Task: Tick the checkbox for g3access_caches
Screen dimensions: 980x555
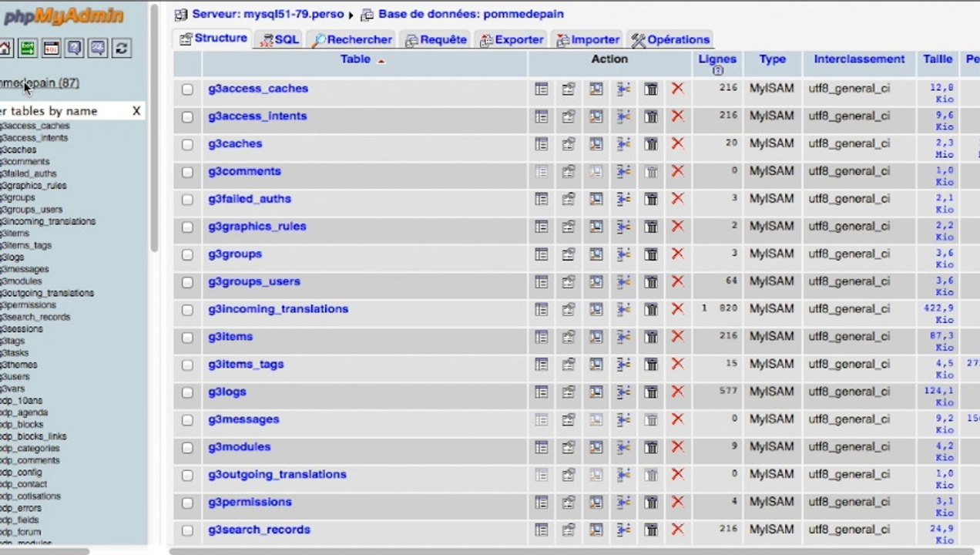Action: tap(187, 89)
